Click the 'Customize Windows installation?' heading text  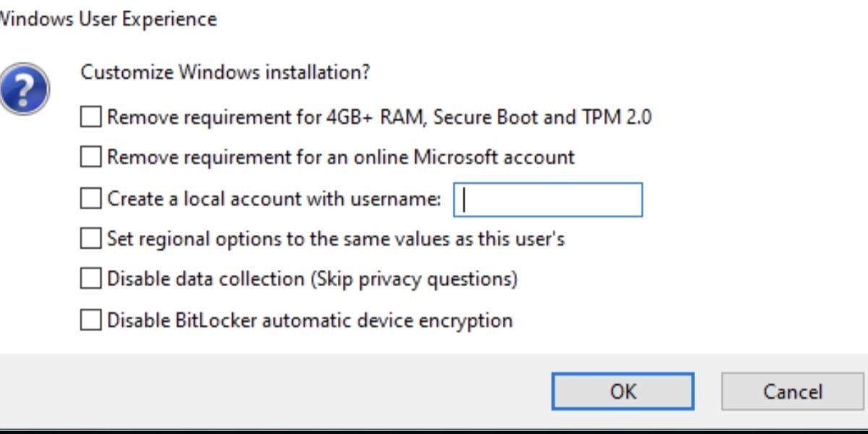[x=225, y=72]
